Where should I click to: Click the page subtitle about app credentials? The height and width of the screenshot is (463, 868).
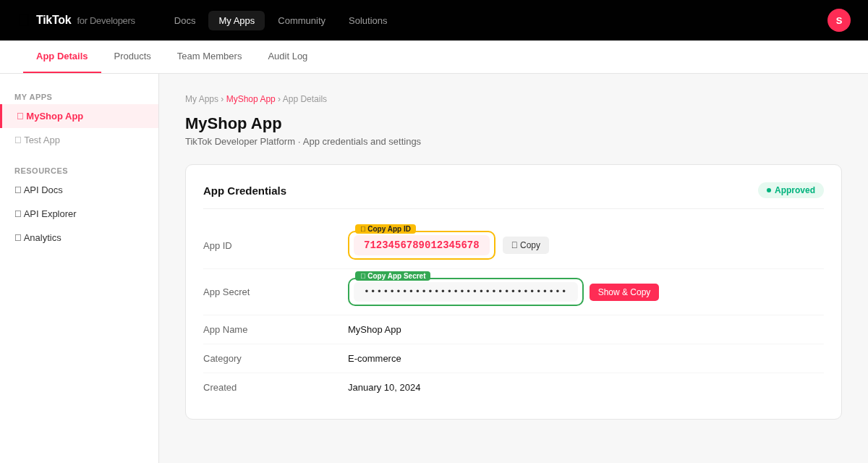[x=303, y=142]
